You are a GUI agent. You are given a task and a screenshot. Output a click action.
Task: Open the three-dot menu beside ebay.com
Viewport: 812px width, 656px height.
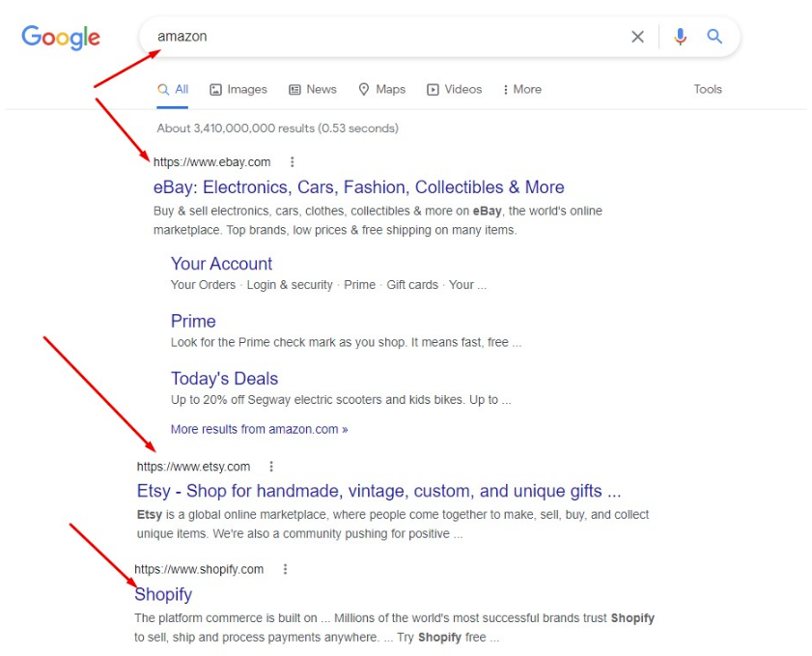292,162
